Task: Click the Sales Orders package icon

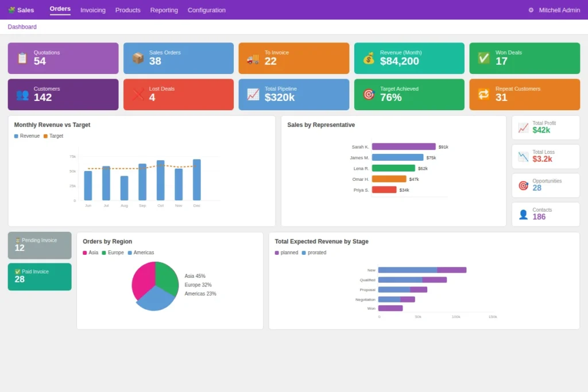Action: coord(138,58)
